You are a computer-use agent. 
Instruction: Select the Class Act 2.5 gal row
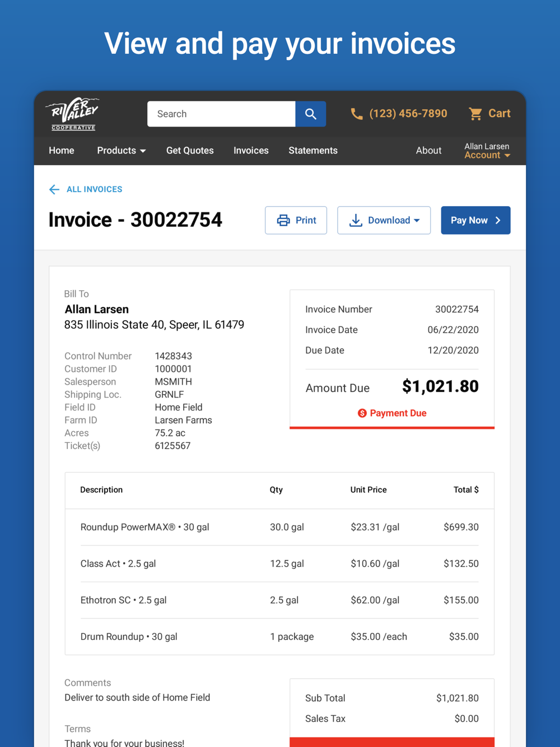(x=279, y=564)
